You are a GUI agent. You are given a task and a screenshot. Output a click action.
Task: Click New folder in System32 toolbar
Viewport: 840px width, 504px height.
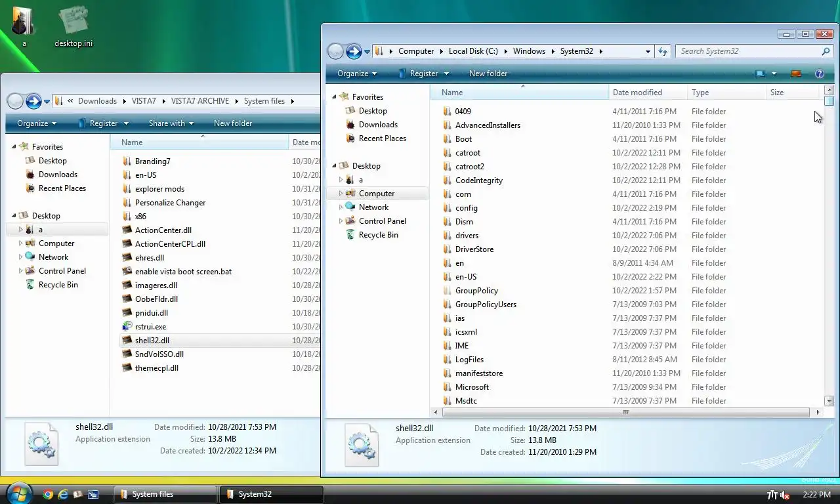488,73
